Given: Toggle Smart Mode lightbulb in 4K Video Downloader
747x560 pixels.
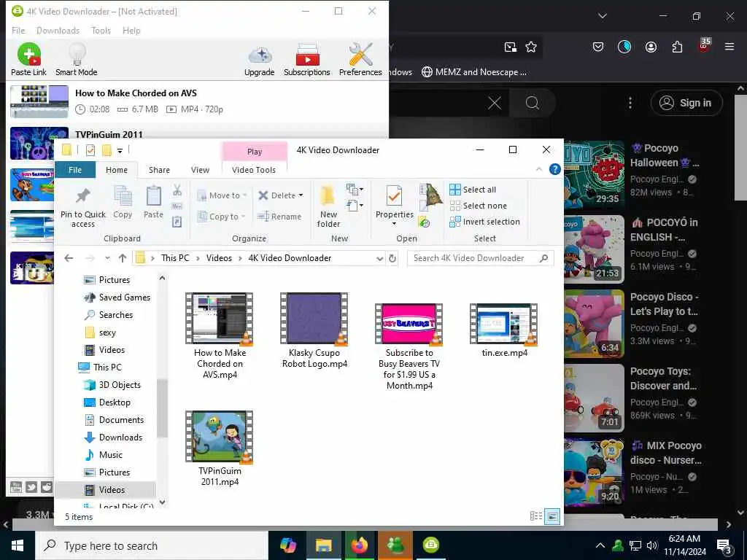Looking at the screenshot, I should (76, 59).
